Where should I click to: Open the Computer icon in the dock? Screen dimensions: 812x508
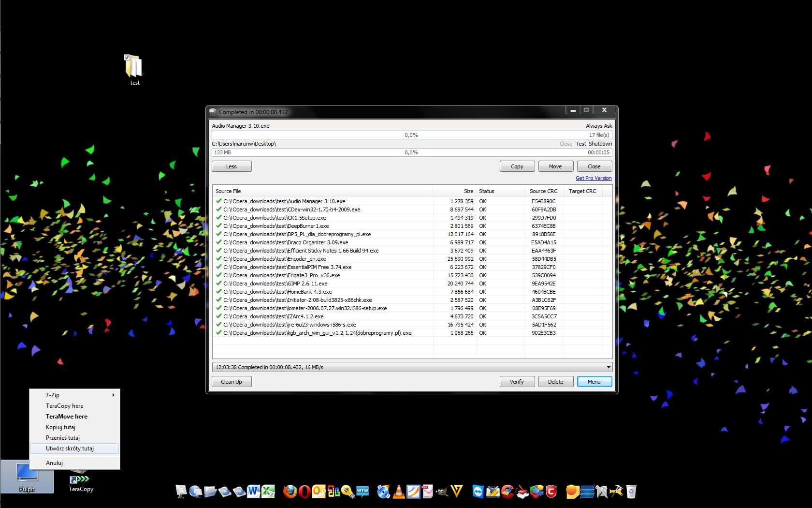click(181, 492)
